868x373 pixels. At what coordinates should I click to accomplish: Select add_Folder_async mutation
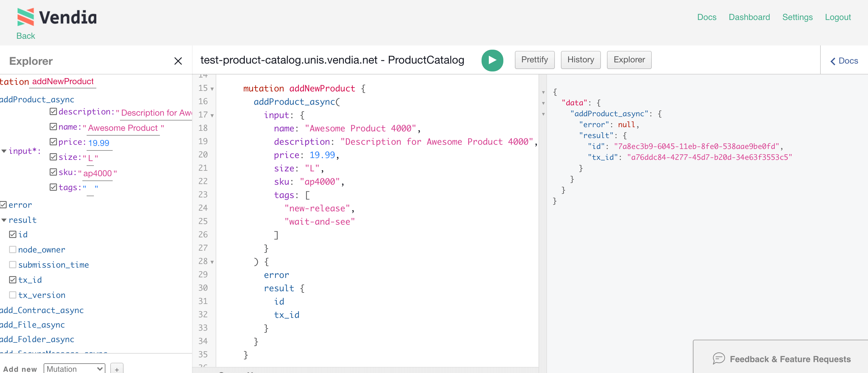pos(37,339)
